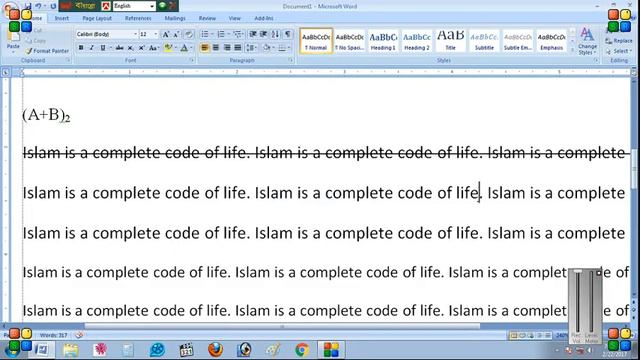Click the (A+B)2 text line
Viewport: 640px width, 360px height.
point(46,116)
